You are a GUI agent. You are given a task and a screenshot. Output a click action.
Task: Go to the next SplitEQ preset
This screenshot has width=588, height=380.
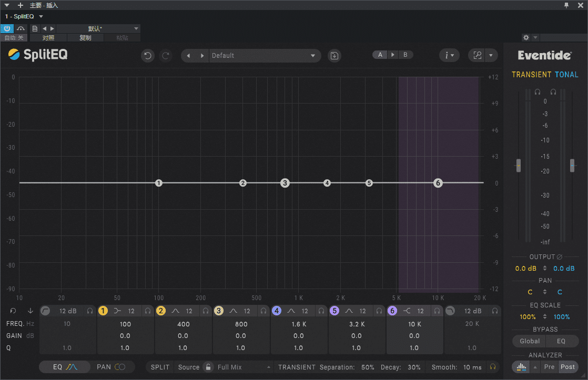pyautogui.click(x=202, y=56)
